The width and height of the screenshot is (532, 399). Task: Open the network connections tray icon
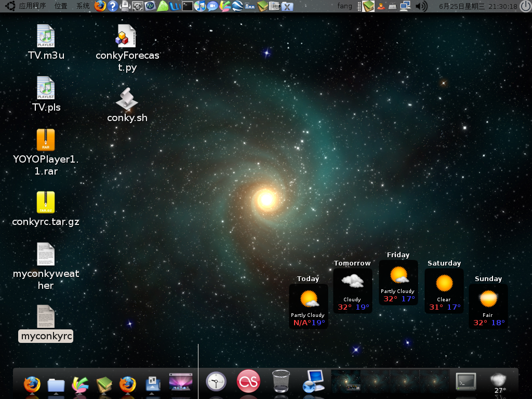coord(405,6)
